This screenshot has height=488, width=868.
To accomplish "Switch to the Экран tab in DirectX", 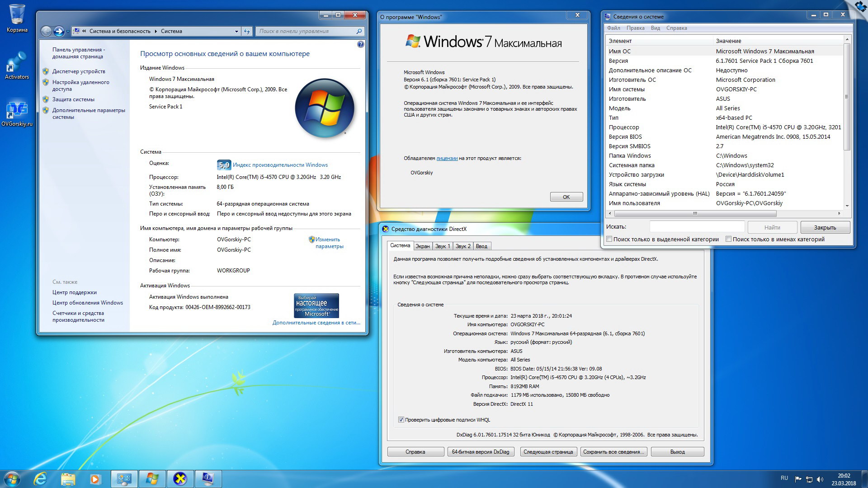I will pyautogui.click(x=422, y=246).
